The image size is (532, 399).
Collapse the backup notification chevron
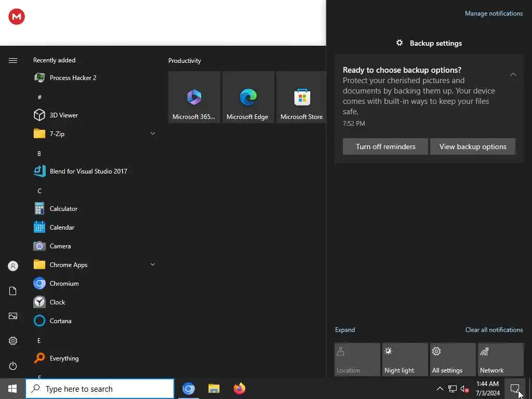513,74
